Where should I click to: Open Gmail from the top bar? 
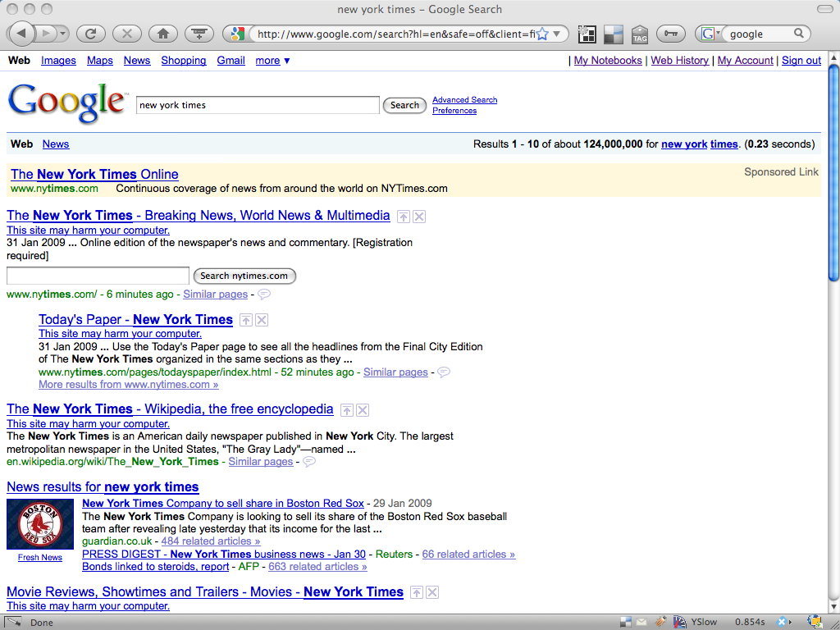click(x=231, y=61)
